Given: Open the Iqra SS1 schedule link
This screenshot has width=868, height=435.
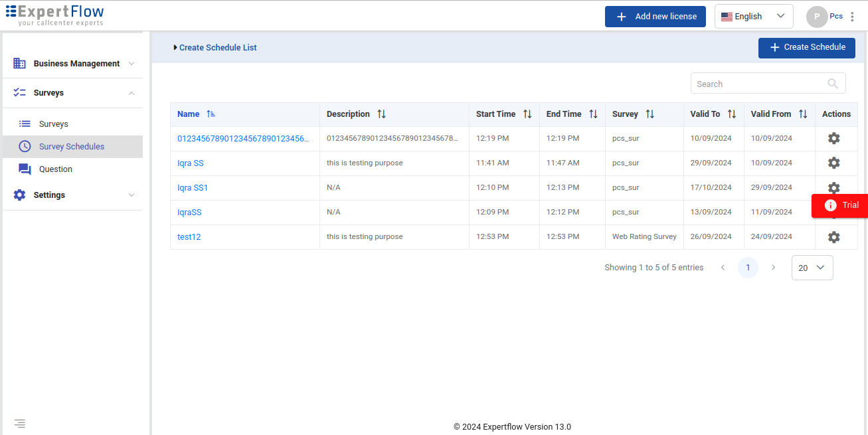Looking at the screenshot, I should [x=193, y=188].
